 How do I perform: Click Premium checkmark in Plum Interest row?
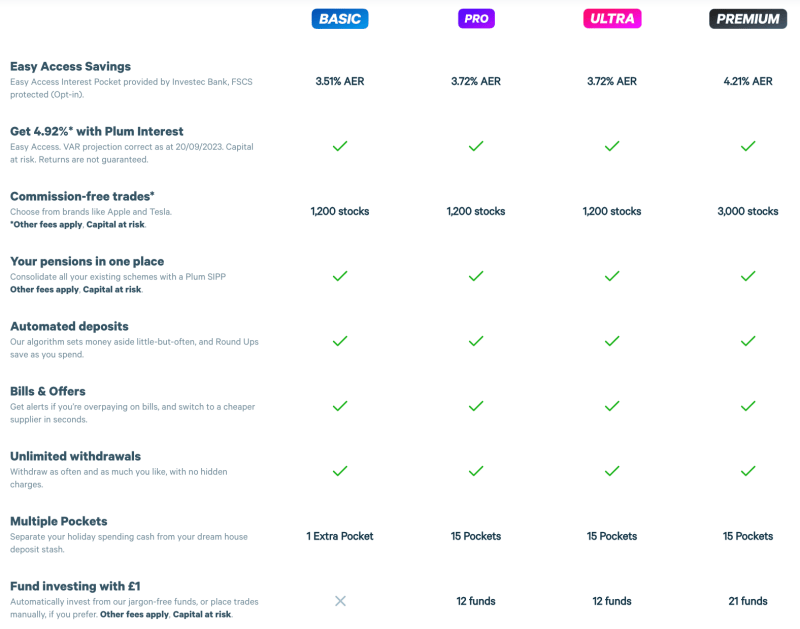748,146
